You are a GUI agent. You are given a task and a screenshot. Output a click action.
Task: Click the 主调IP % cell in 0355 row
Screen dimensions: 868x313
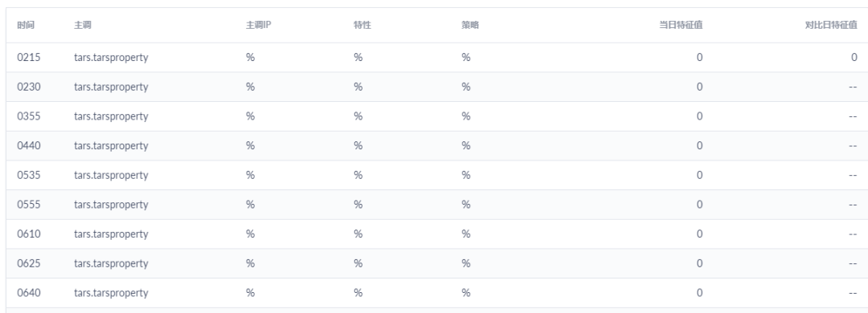tap(250, 116)
